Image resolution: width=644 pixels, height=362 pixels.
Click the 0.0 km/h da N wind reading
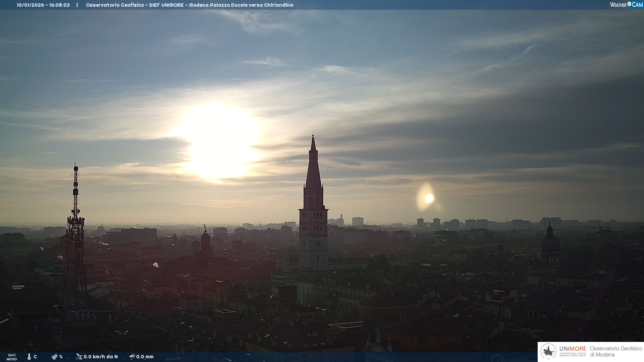101,357
